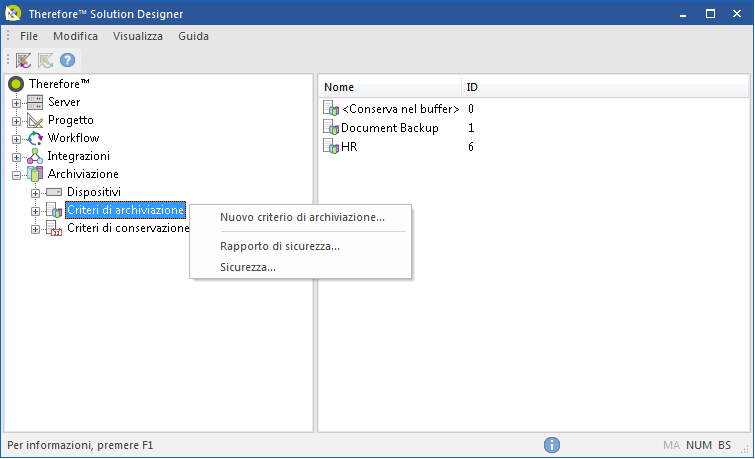
Task: Expand the Dispositivi tree node
Action: coord(35,193)
